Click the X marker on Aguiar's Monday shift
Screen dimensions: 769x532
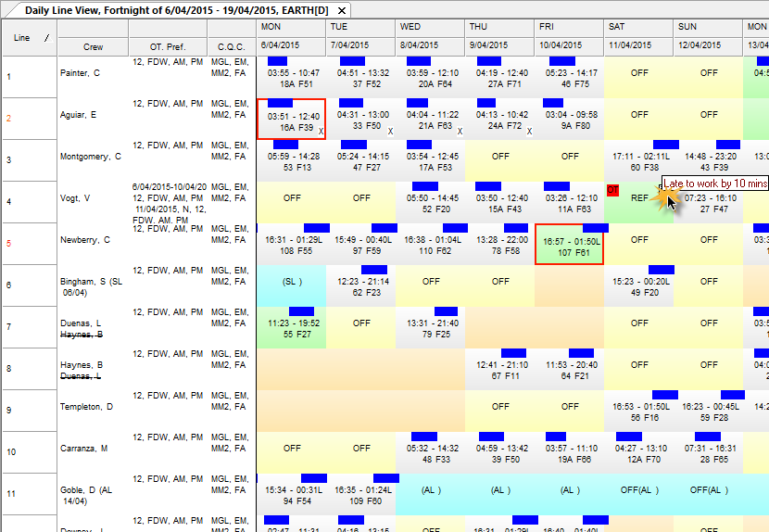coord(321,133)
